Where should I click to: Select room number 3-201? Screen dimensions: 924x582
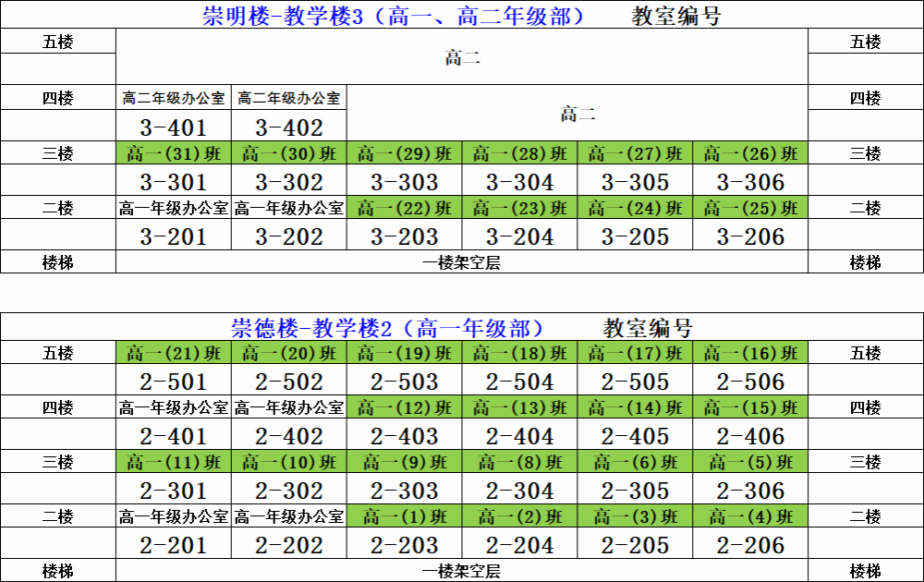pos(174,236)
